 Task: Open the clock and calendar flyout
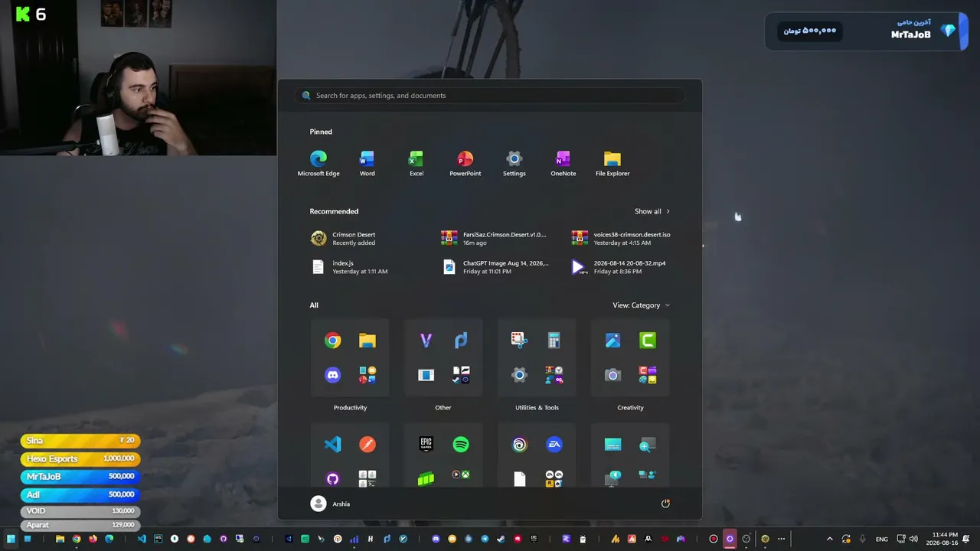point(942,539)
